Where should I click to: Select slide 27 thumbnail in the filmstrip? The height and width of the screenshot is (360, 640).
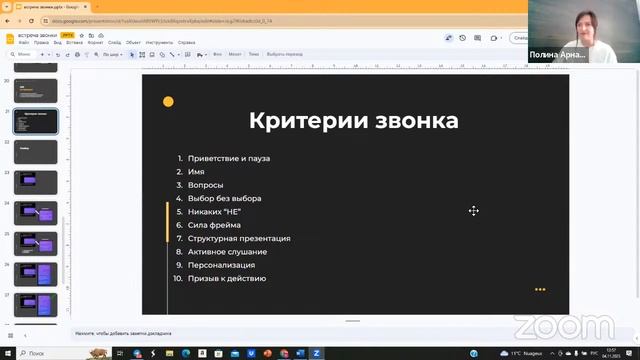(x=36, y=305)
